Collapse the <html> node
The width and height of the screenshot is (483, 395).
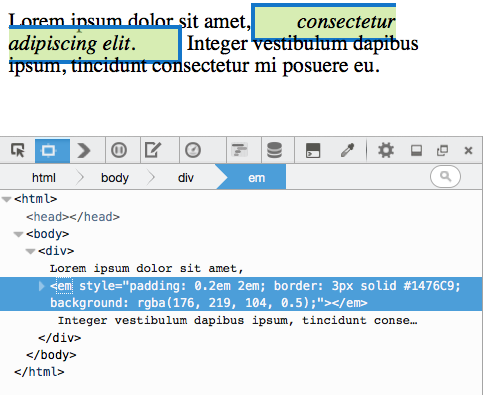[x=6, y=199]
